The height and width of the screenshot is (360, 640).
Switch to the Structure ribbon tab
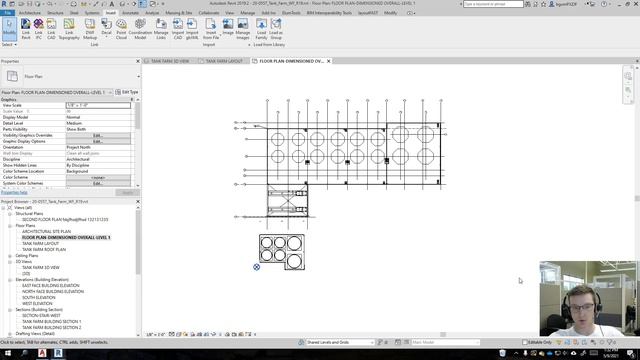coord(55,13)
